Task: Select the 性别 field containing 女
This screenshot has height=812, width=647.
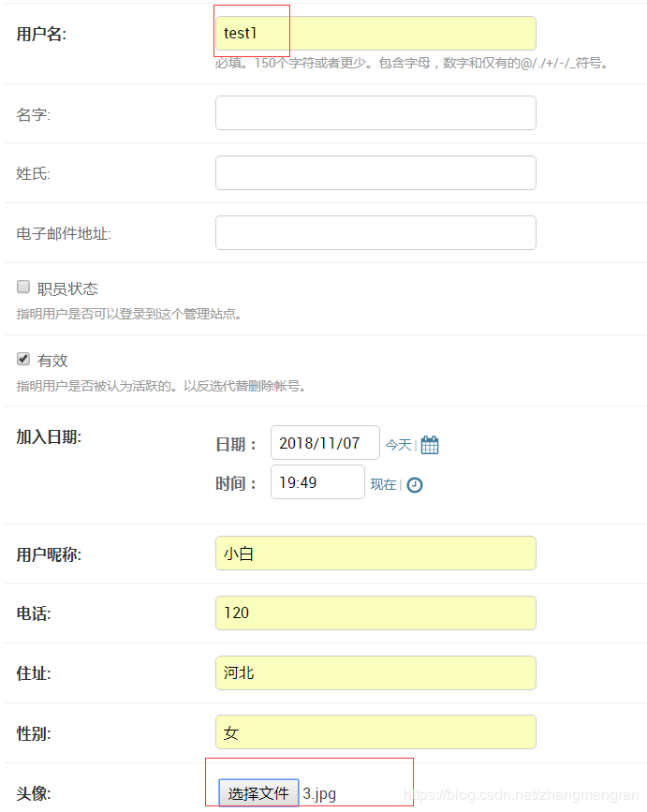Action: click(375, 731)
